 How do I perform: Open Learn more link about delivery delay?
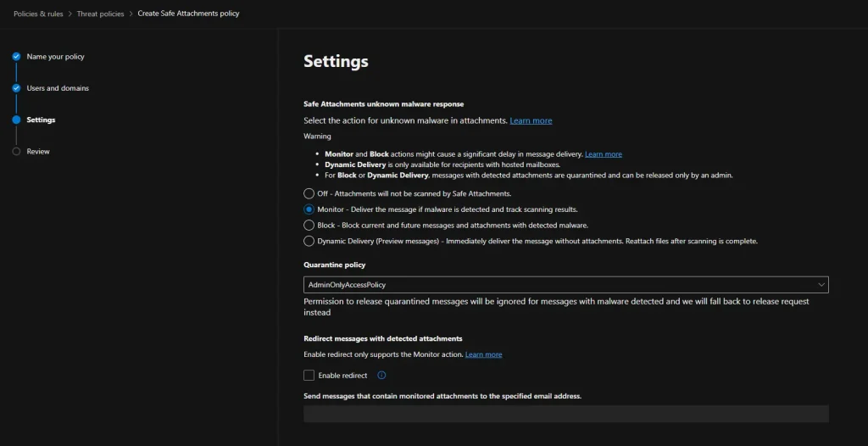click(x=603, y=154)
